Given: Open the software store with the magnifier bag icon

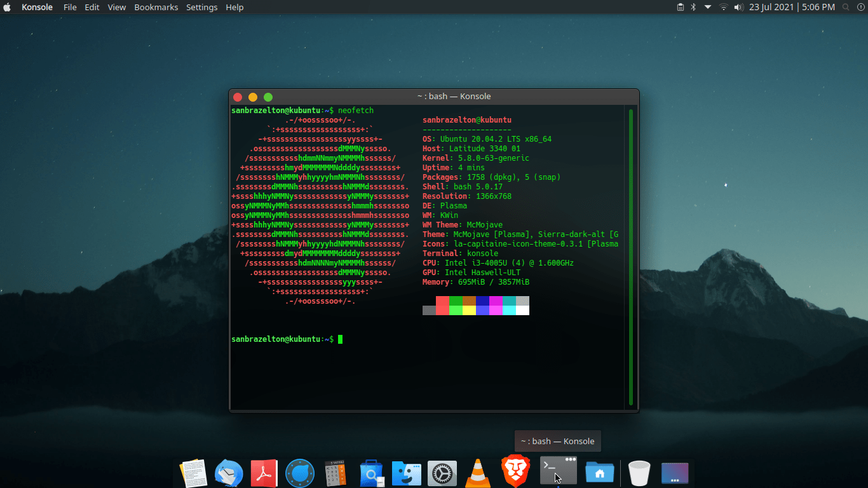Looking at the screenshot, I should tap(371, 473).
